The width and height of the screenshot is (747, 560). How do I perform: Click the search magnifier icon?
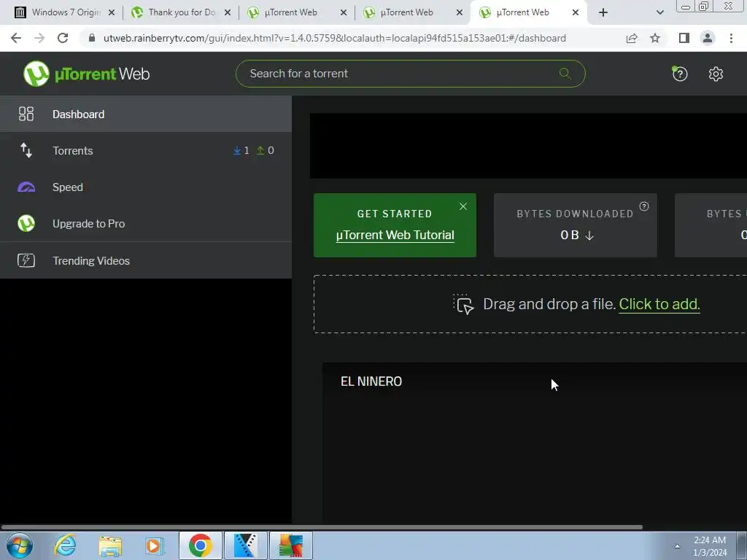565,74
